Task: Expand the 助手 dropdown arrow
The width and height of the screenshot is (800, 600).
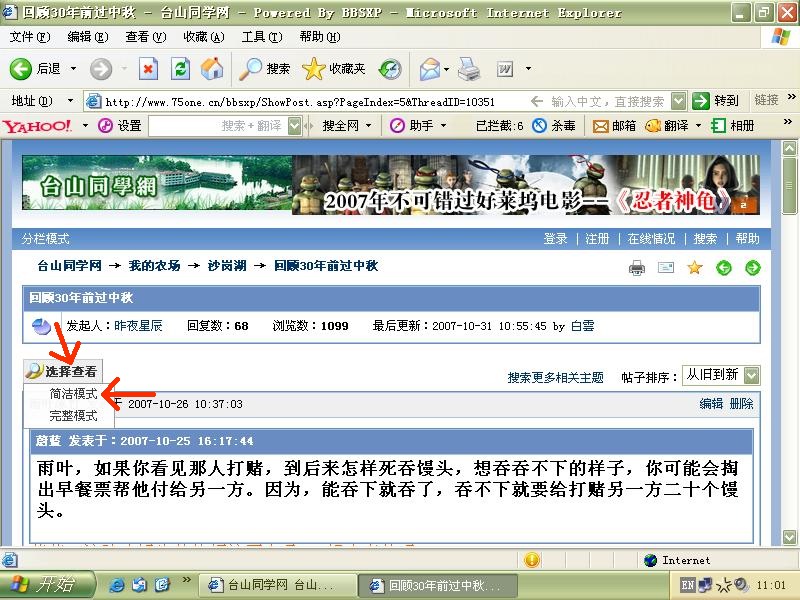Action: tap(443, 126)
